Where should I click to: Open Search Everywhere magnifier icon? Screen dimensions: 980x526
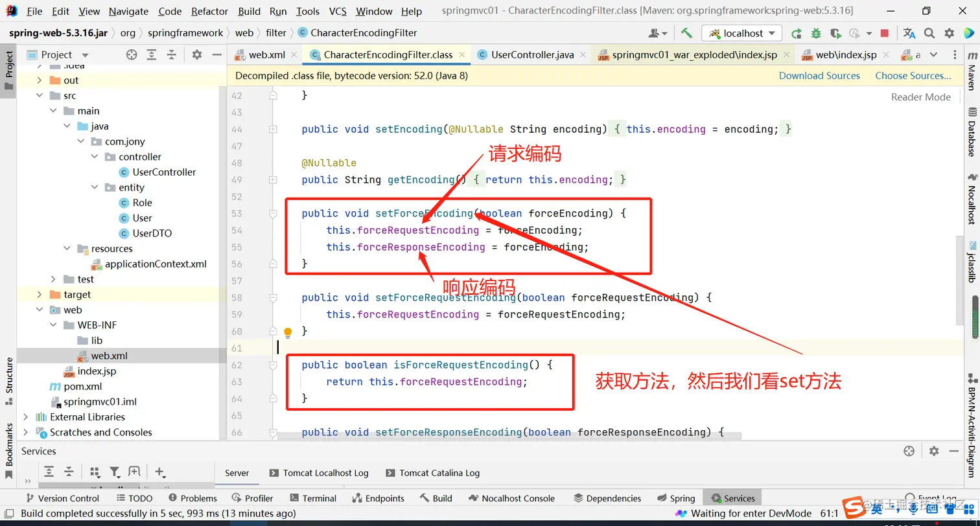929,33
